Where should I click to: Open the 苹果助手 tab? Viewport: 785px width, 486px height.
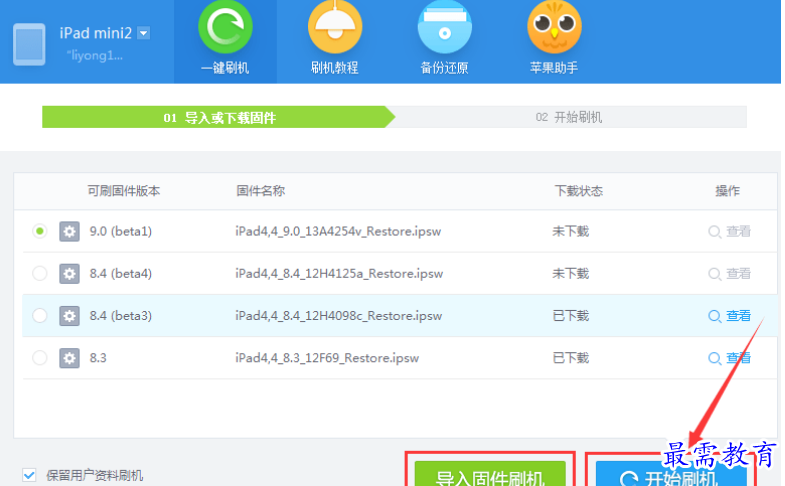tap(554, 39)
